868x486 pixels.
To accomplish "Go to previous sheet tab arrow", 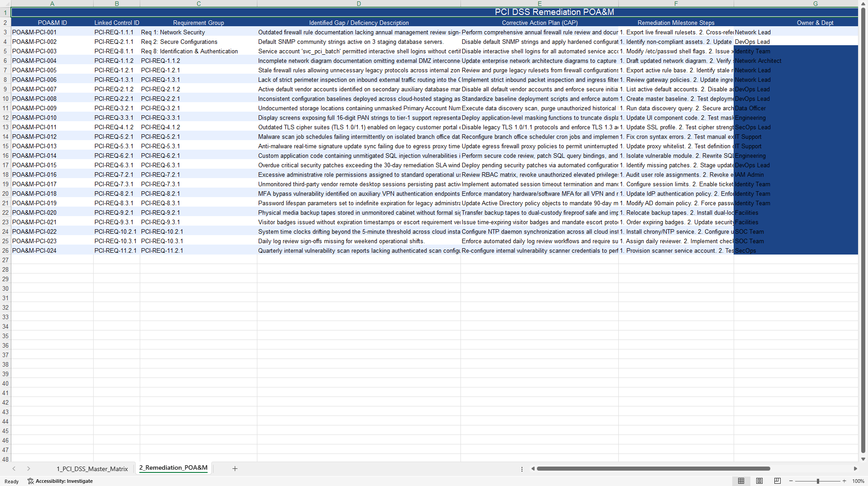I will tap(14, 468).
